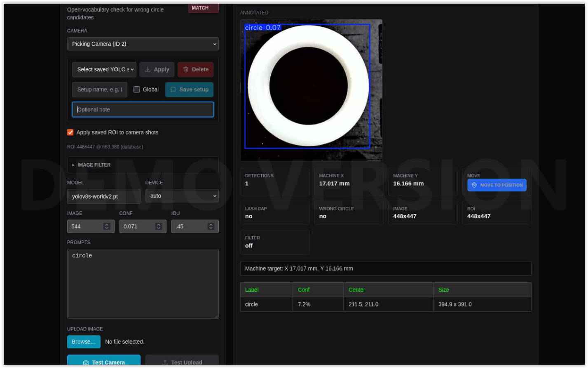
Task: Expand the Image Filter section
Action: (143, 165)
